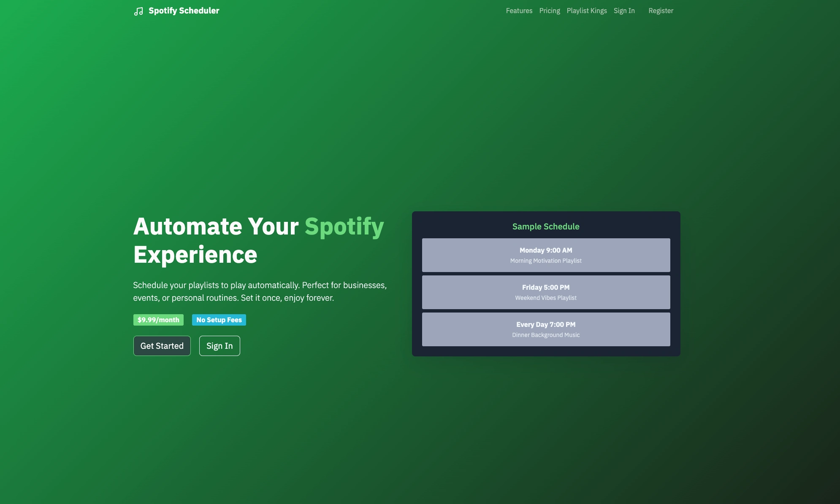840x504 pixels.
Task: Click the Dinner Background Music text
Action: [x=545, y=335]
